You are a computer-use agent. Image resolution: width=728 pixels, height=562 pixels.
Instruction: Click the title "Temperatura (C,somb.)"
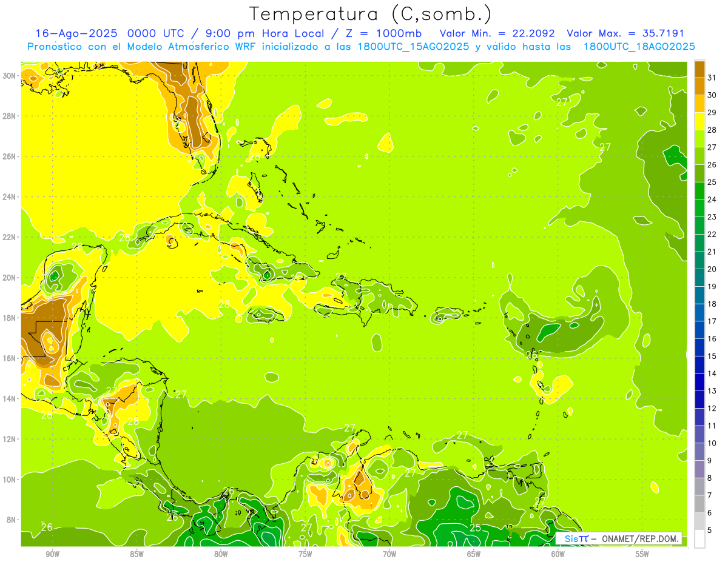click(370, 14)
